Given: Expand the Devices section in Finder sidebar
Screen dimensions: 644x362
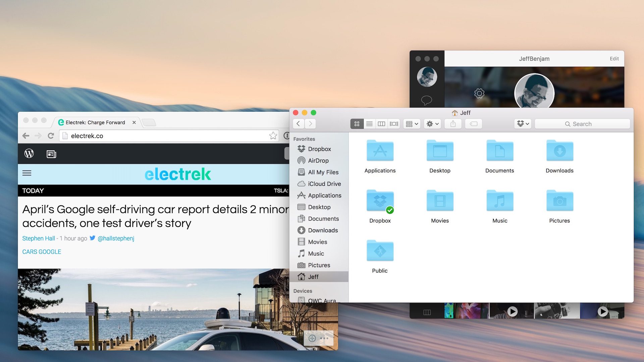Looking at the screenshot, I should coord(303,290).
